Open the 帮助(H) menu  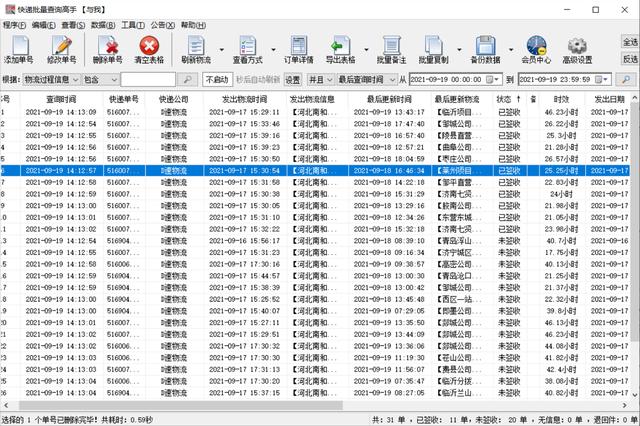pos(193,25)
